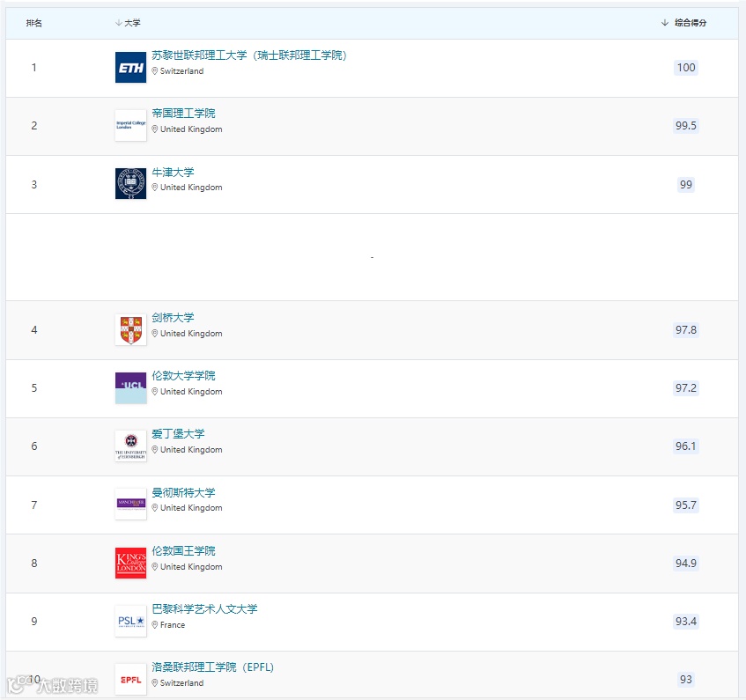The width and height of the screenshot is (746, 700).
Task: Click location pin in 帝国理工学院 row
Action: pos(155,129)
